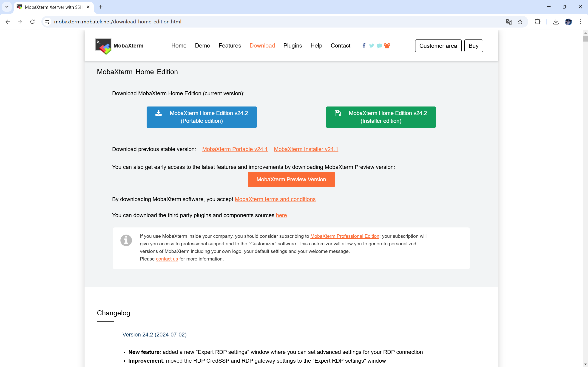Expand the tab search dropdown arrow
Image resolution: width=588 pixels, height=367 pixels.
[x=7, y=7]
